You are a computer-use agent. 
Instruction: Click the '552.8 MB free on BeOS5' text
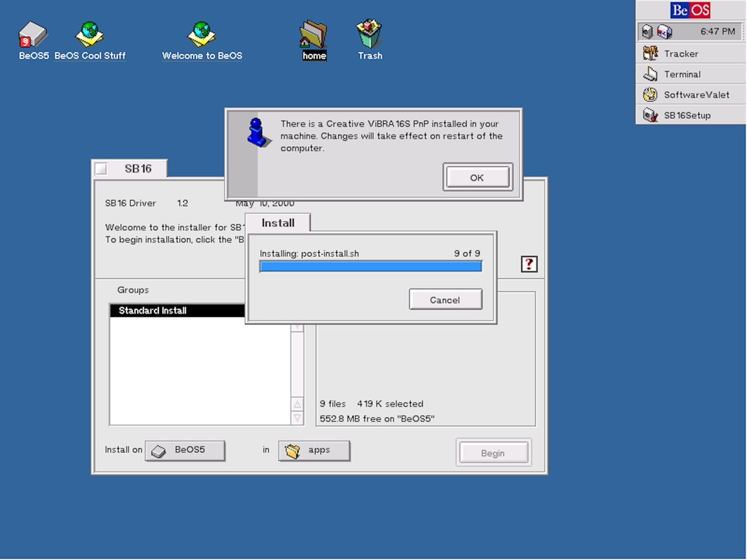[x=377, y=419]
